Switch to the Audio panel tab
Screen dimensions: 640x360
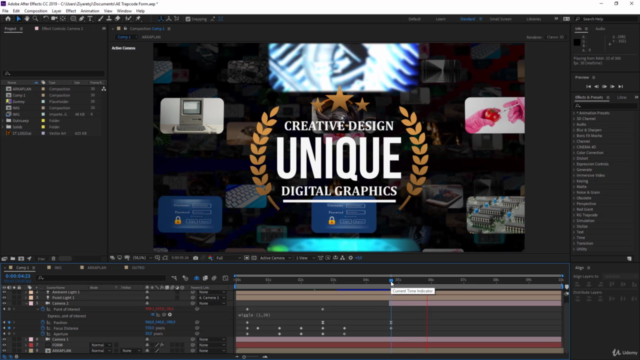[600, 29]
